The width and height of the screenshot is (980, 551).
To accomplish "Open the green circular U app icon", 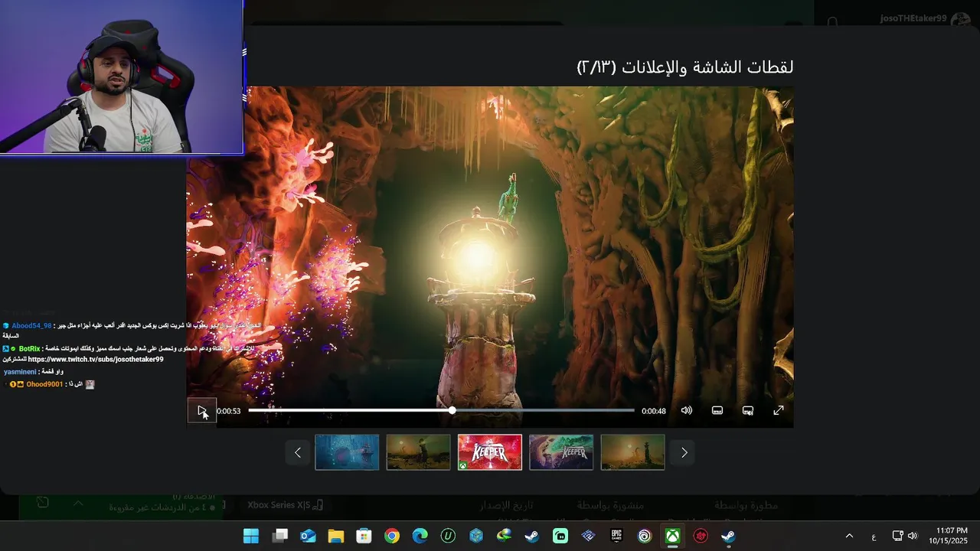I will [x=448, y=536].
